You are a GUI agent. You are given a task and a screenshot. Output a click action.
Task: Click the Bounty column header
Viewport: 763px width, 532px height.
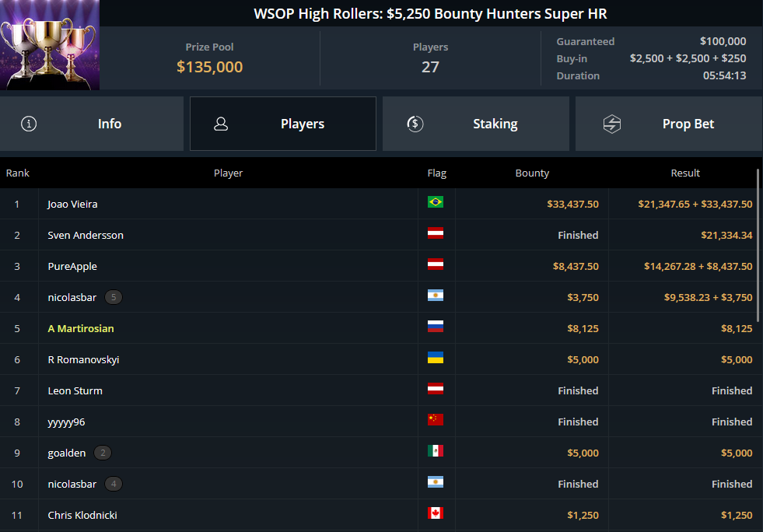tap(532, 173)
